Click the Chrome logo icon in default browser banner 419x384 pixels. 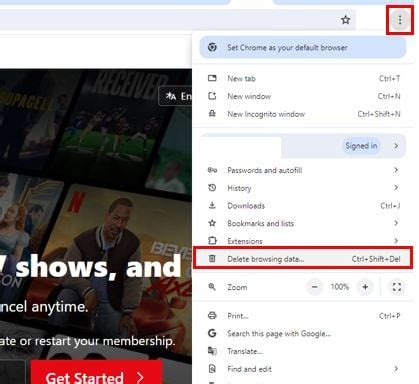point(212,47)
